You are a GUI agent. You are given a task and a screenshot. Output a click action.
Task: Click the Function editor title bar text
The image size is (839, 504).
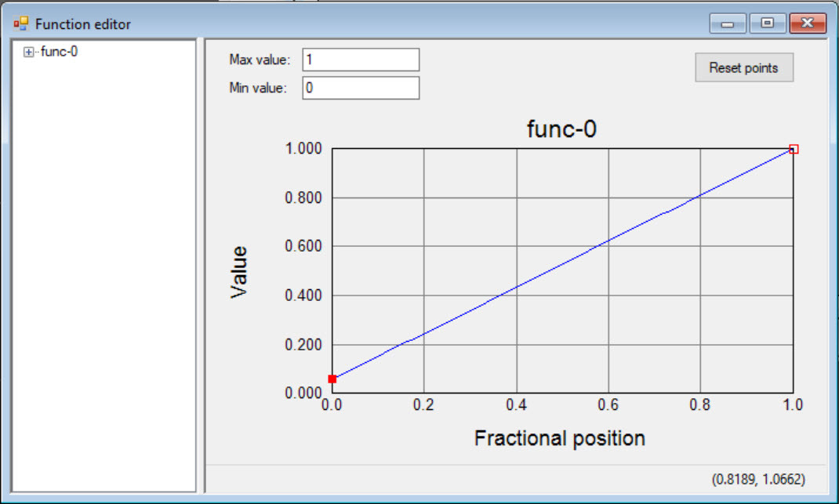83,24
